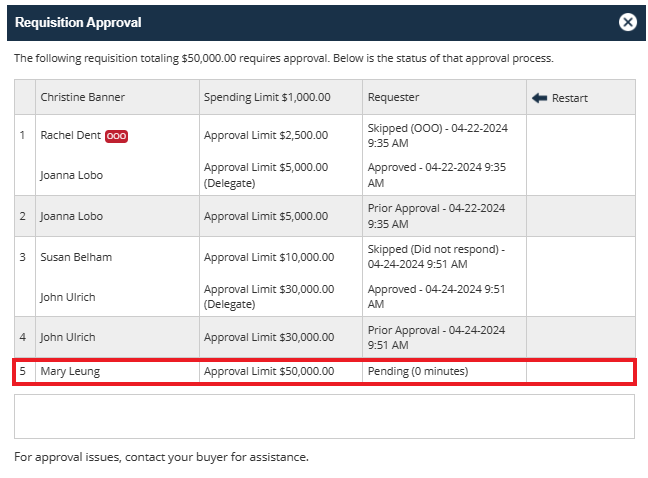Click Mary Leung in row 5
648x478 pixels.
click(70, 371)
